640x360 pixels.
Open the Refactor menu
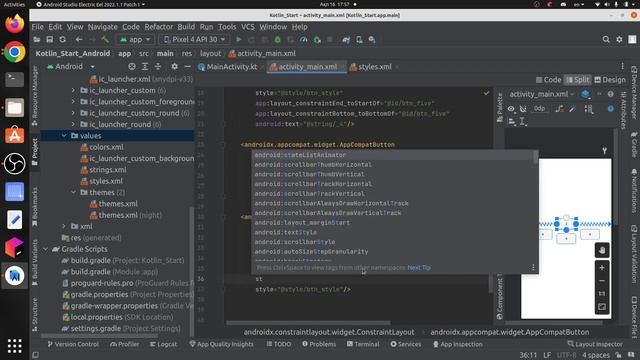(x=158, y=27)
